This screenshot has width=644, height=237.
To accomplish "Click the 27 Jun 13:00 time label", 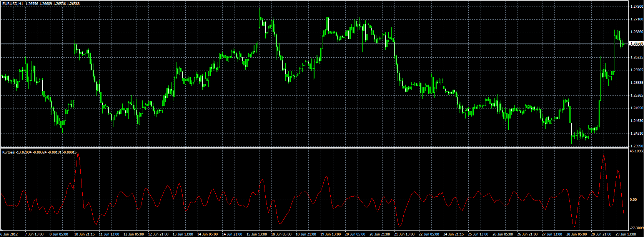I will pyautogui.click(x=552, y=234).
